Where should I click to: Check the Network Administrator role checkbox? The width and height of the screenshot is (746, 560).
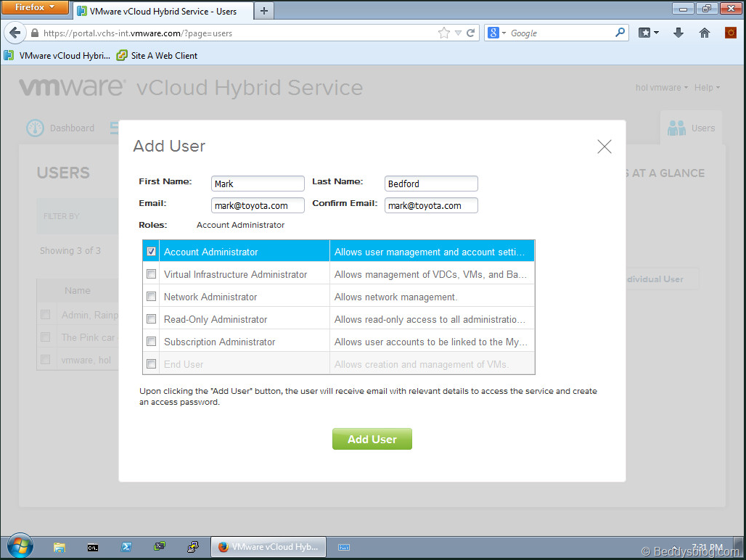point(151,296)
